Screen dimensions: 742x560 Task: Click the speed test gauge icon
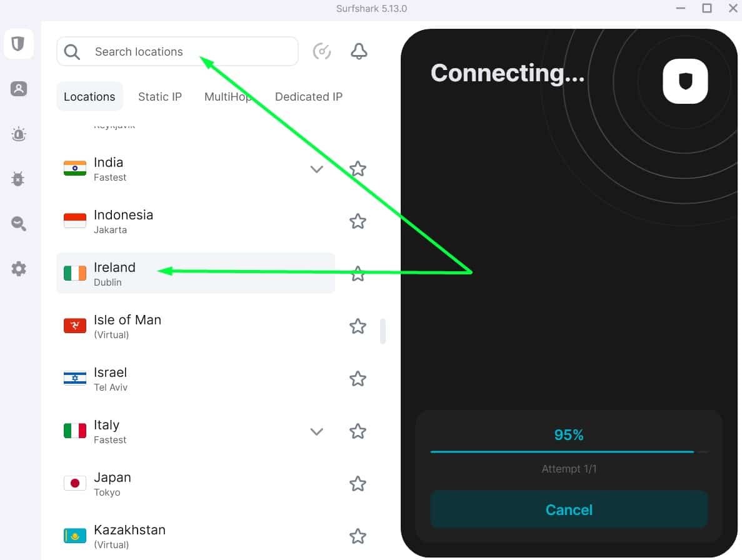(322, 51)
